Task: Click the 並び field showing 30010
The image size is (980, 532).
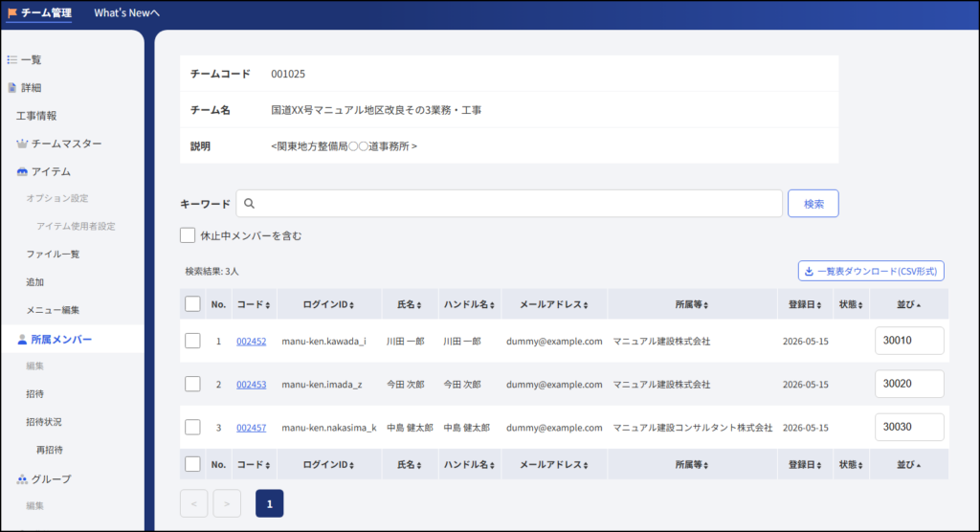Action: [909, 341]
